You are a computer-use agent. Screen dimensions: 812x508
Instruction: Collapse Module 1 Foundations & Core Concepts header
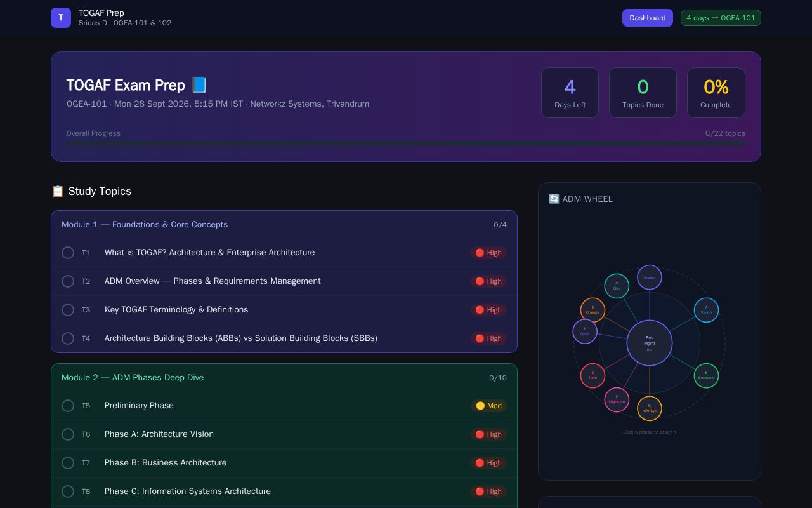pyautogui.click(x=284, y=225)
